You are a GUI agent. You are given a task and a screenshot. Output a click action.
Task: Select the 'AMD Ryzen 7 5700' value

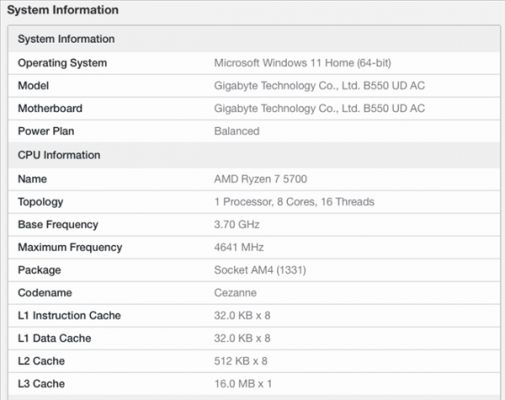pyautogui.click(x=260, y=179)
